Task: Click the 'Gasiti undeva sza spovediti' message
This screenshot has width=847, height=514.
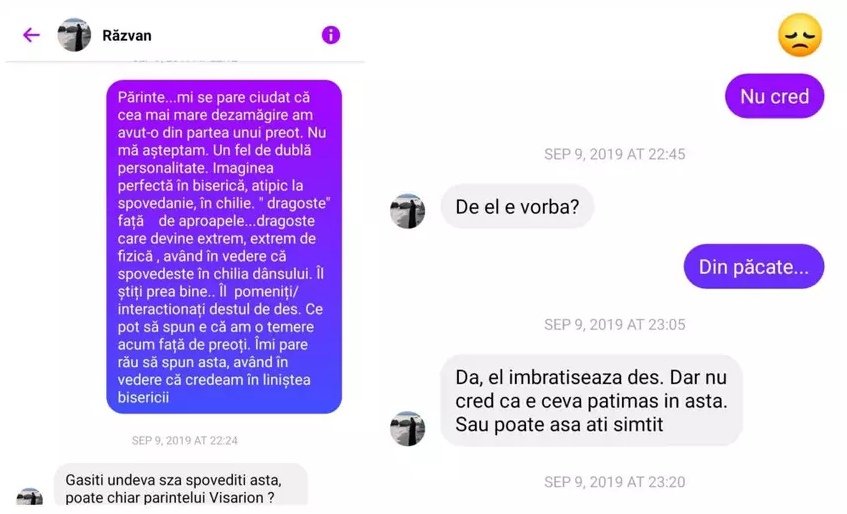Action: pos(181,485)
